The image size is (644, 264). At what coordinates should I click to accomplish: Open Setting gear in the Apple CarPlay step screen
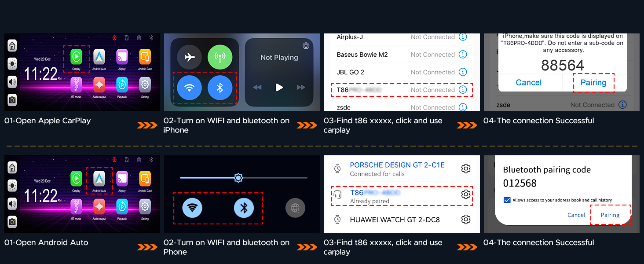[x=145, y=84]
